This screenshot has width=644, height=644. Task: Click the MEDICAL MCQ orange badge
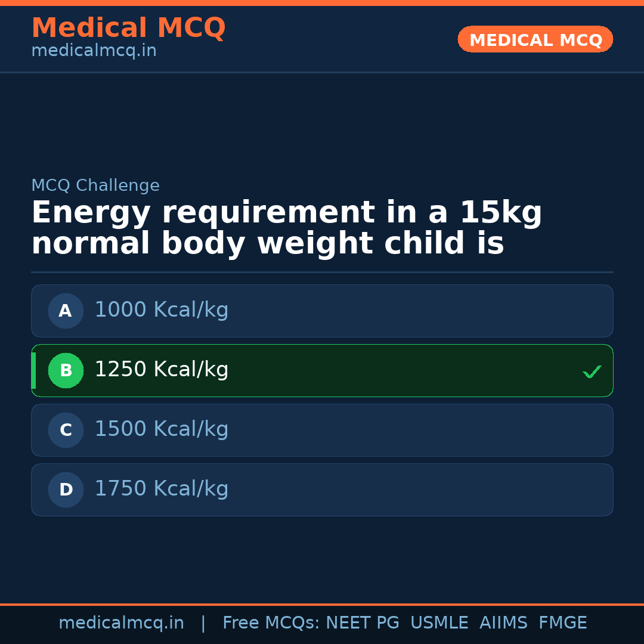[535, 39]
